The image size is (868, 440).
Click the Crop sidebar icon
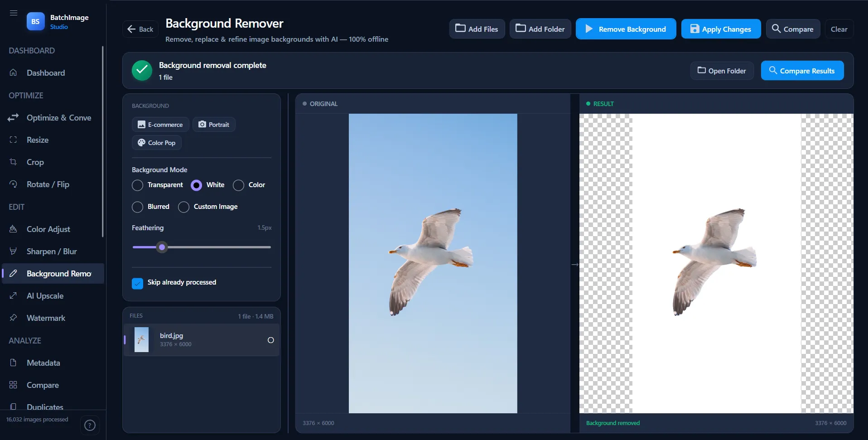(x=13, y=162)
